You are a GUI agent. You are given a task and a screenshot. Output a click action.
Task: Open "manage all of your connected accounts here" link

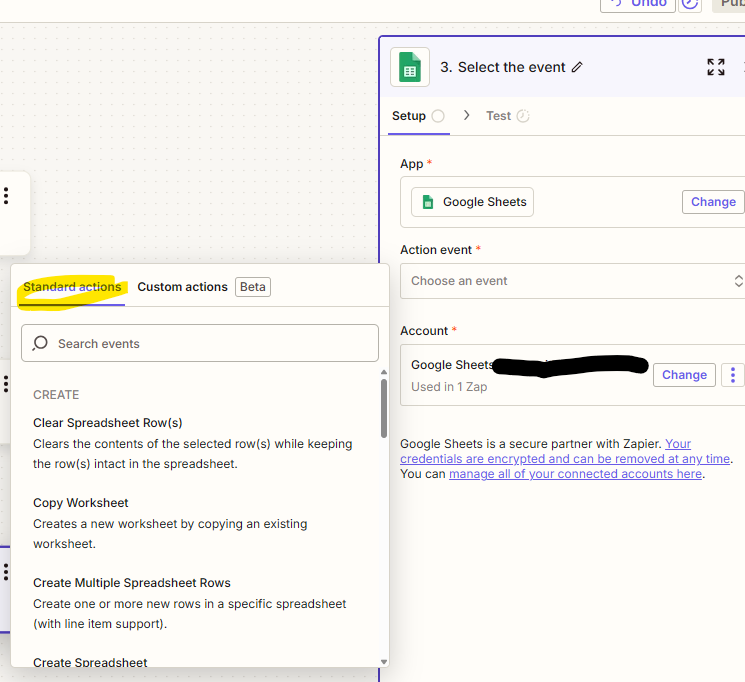coord(575,474)
